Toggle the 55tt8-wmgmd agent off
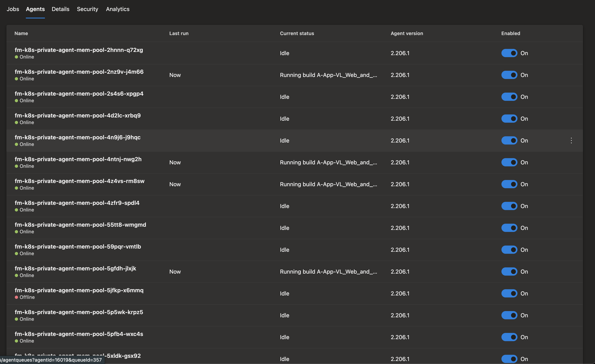The width and height of the screenshot is (595, 364). tap(509, 228)
